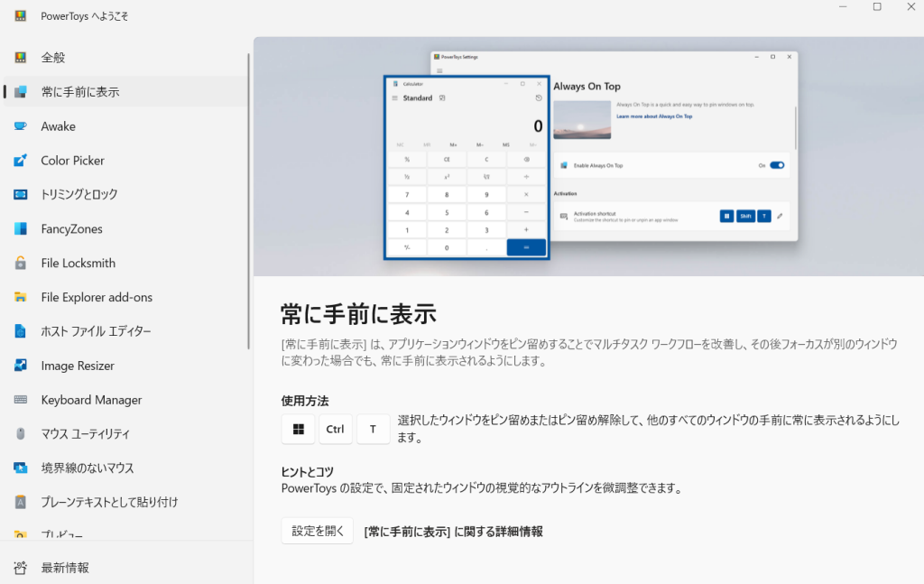This screenshot has height=584, width=924.
Task: Maximize the PowerToys welcome window
Action: [x=877, y=7]
